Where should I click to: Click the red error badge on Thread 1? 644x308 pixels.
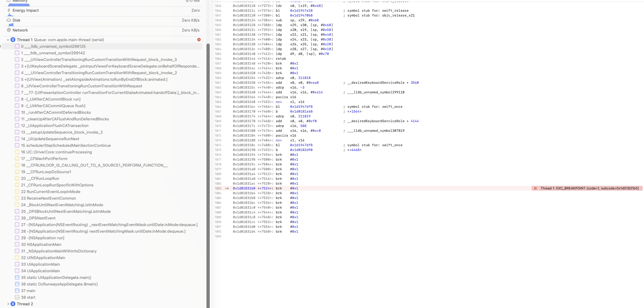click(x=199, y=40)
